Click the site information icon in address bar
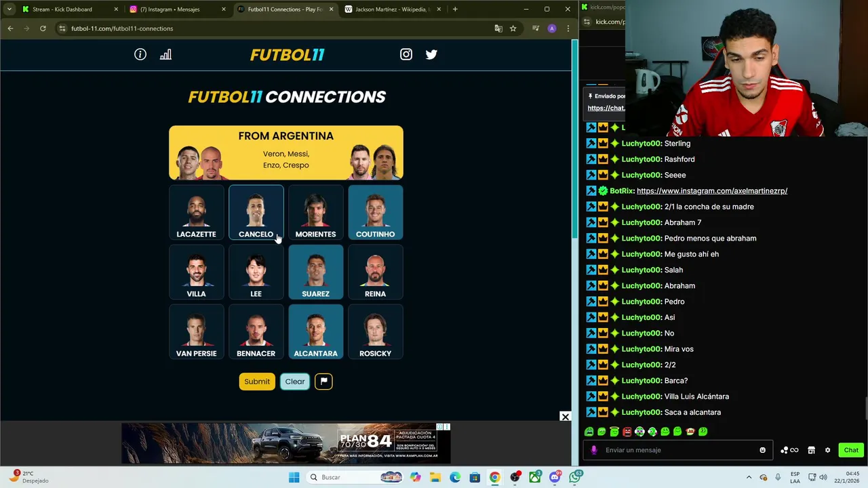The height and width of the screenshot is (488, 868). (62, 28)
